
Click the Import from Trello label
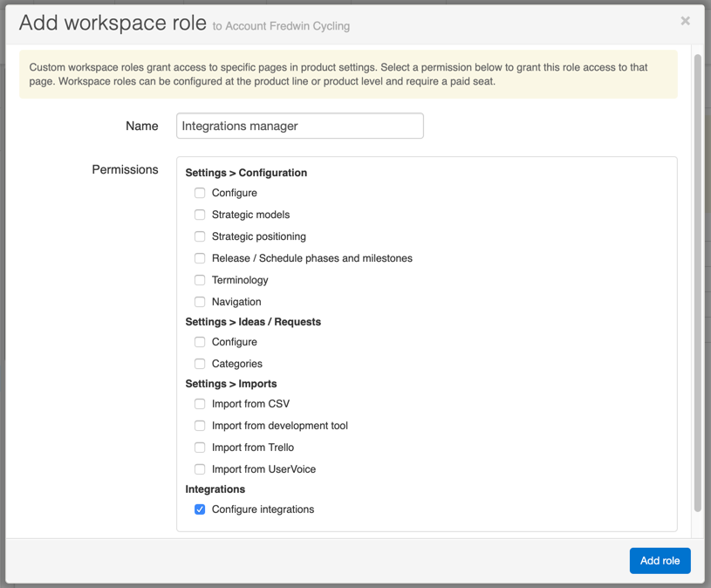point(252,448)
